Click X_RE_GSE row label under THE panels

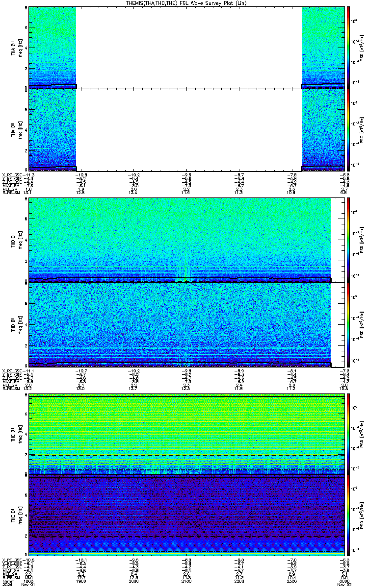tap(11, 561)
